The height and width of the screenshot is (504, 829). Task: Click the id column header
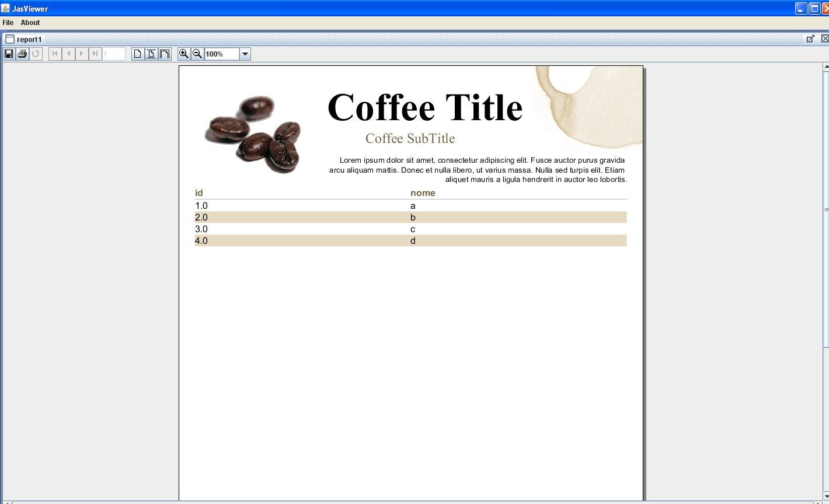coord(199,193)
